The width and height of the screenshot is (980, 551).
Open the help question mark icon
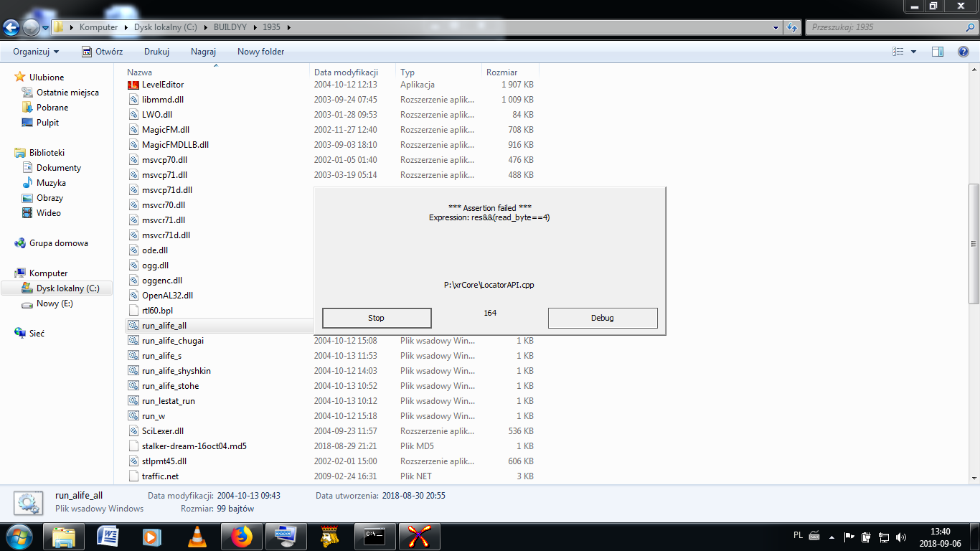[x=963, y=52]
